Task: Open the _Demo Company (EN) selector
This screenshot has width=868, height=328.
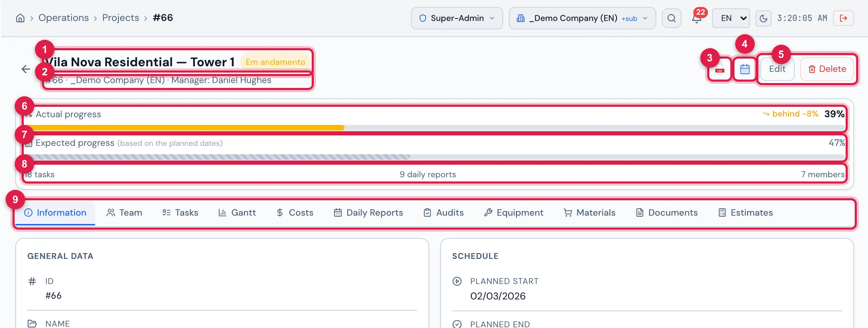Action: click(x=582, y=18)
